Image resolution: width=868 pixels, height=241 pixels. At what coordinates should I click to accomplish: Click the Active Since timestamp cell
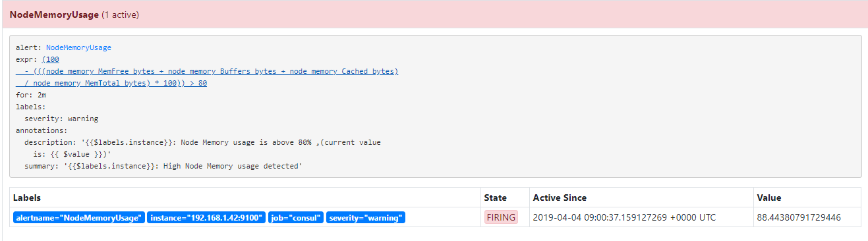click(624, 217)
